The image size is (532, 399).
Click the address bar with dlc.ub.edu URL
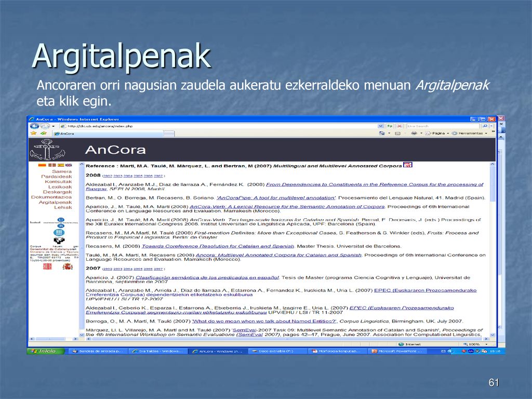tap(218, 126)
